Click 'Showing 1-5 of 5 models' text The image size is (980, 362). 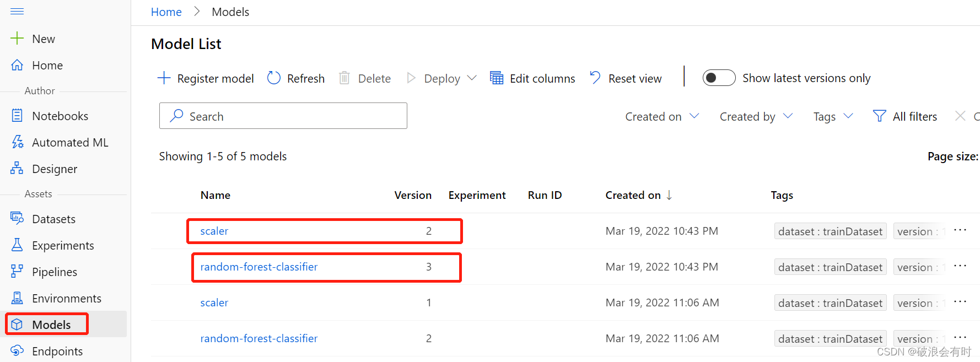click(223, 156)
